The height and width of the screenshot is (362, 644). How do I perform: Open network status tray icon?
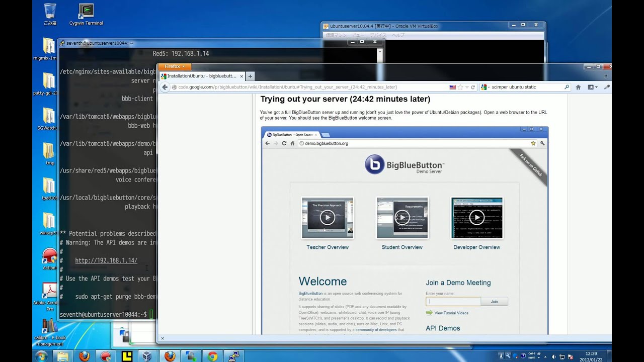561,356
